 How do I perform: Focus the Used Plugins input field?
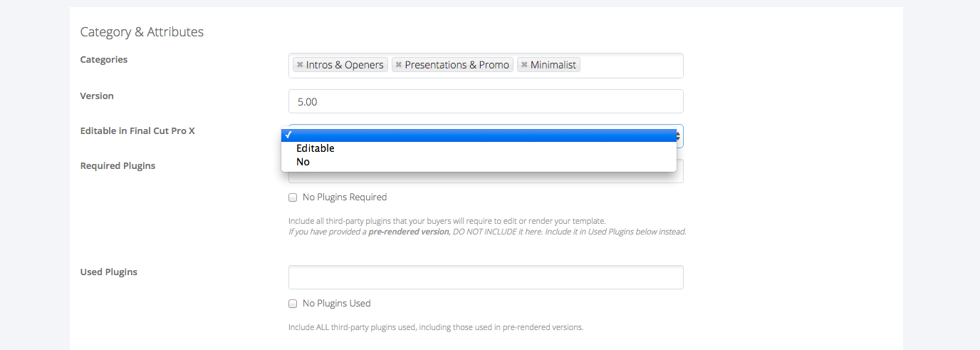coord(486,277)
